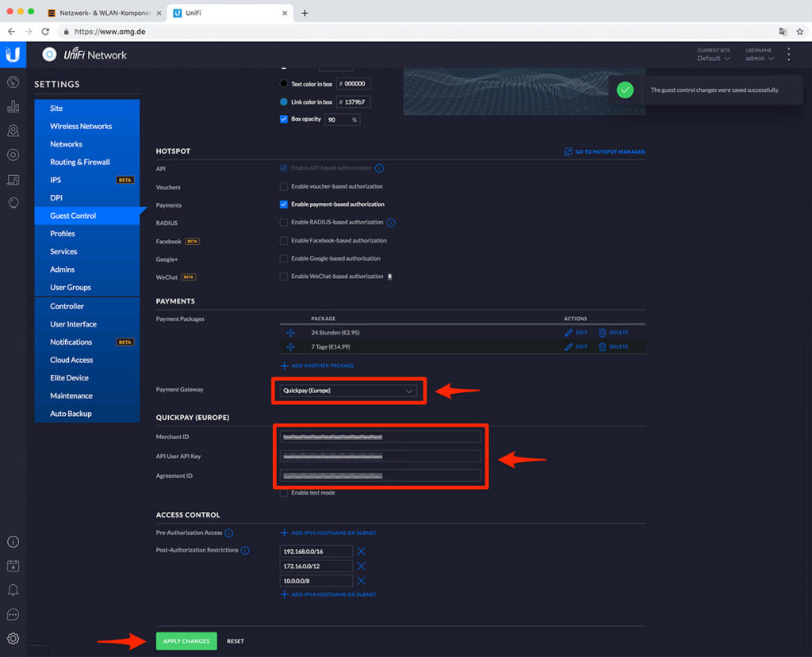Delete the 7 Tage package
Screen dimensions: 812x657
click(x=614, y=347)
